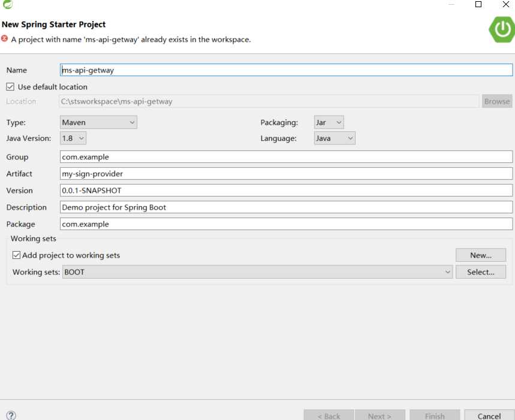Screen dimensions: 515x420
Task: Click the Finish button
Action: (435, 415)
